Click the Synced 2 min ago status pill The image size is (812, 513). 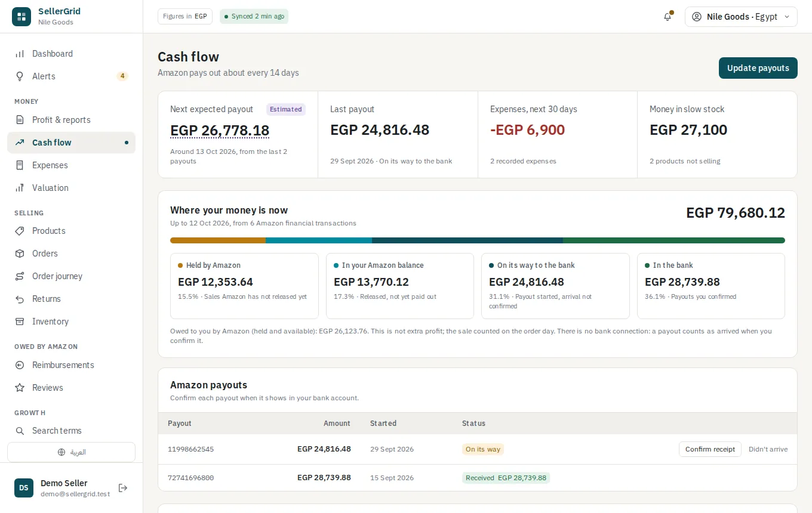pos(254,16)
